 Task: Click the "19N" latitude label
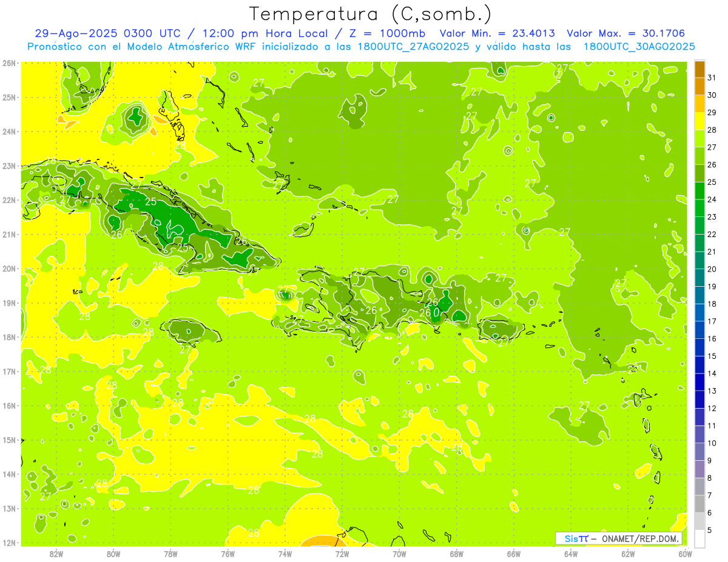click(x=8, y=303)
